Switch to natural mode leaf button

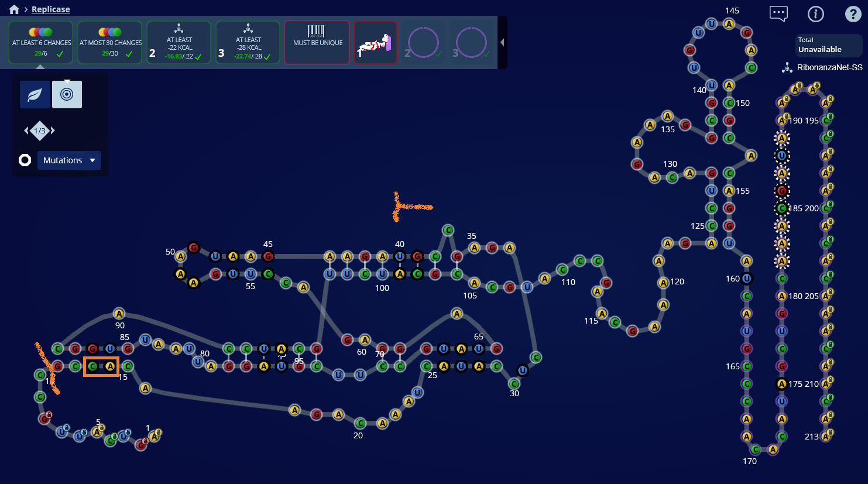click(35, 94)
